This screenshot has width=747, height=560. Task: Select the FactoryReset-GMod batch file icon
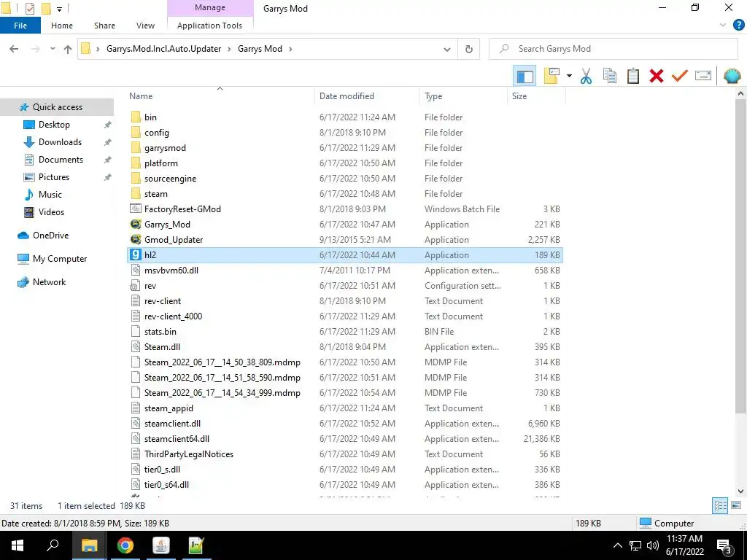point(136,209)
